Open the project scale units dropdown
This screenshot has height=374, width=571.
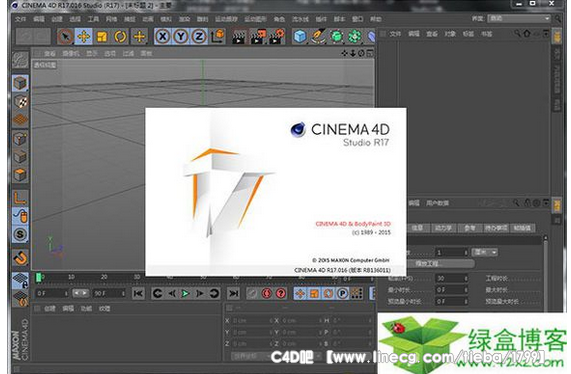click(x=485, y=252)
